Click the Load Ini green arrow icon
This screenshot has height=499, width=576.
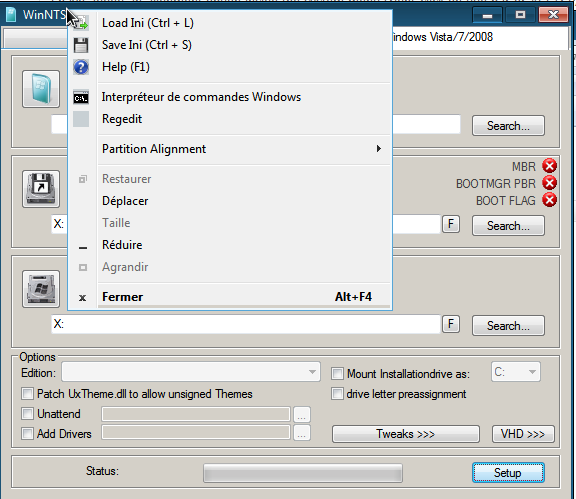81,23
